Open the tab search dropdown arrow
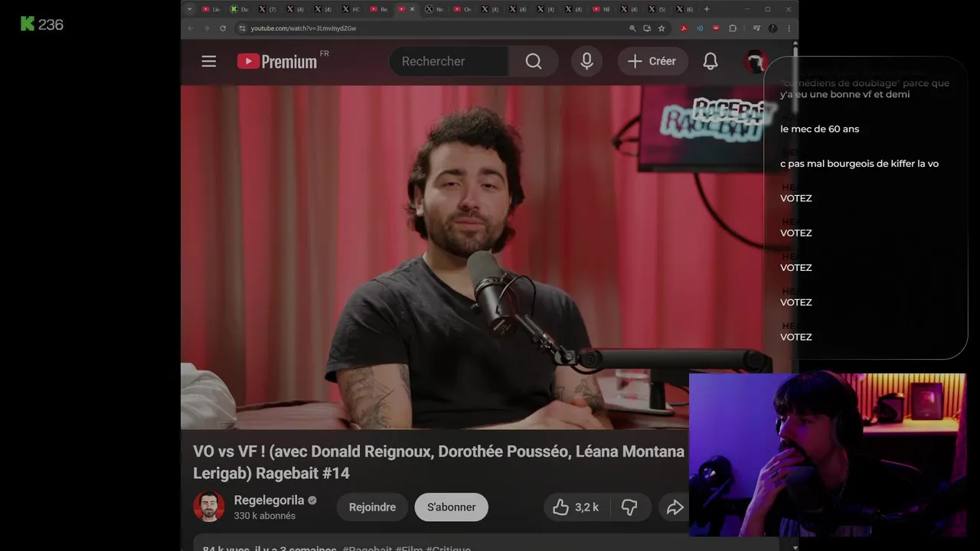This screenshot has height=551, width=980. click(x=190, y=9)
